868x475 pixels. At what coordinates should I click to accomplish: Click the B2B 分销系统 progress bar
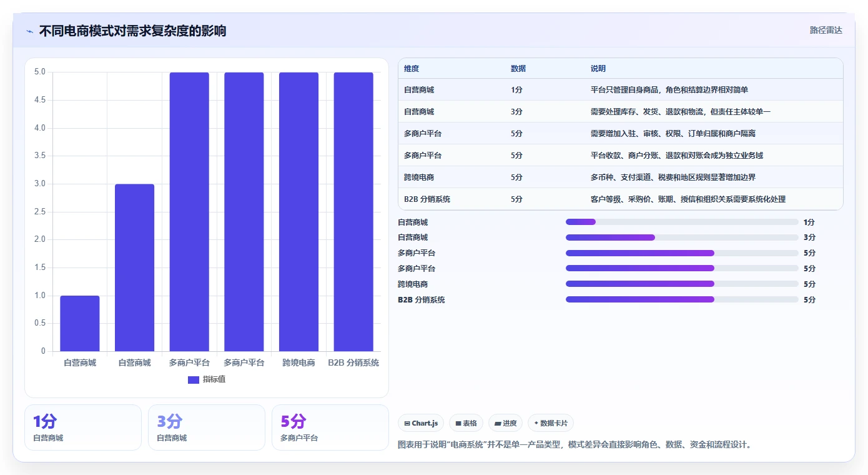(682, 299)
